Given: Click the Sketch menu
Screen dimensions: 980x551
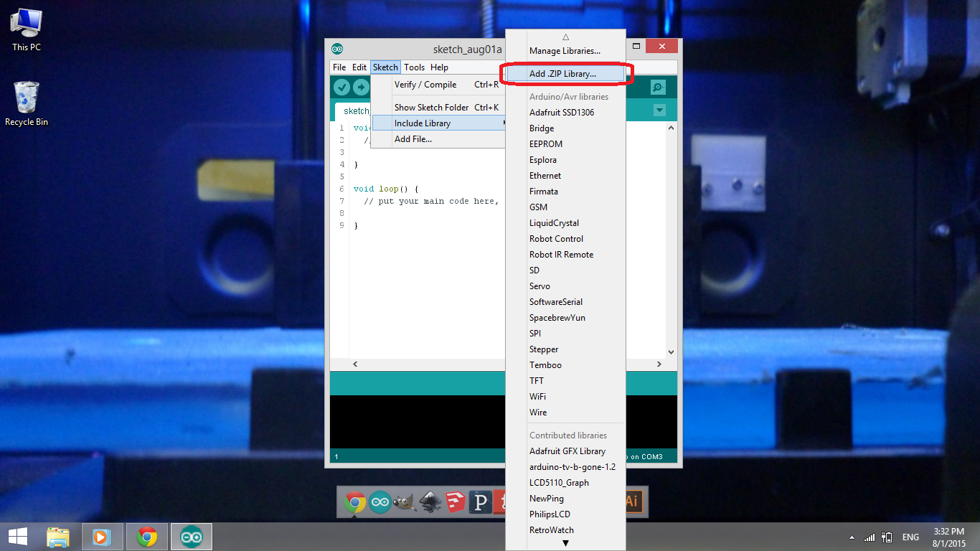Looking at the screenshot, I should tap(385, 67).
